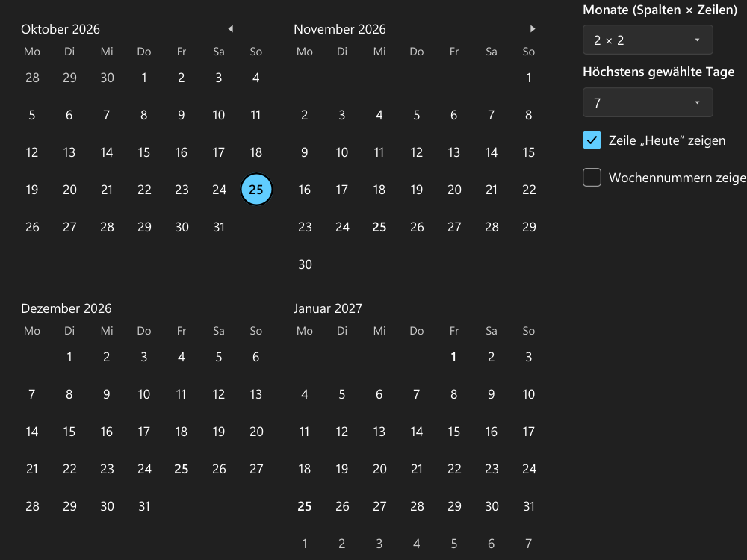This screenshot has height=560, width=747.
Task: Select 31 in Januar 2027
Action: [529, 506]
